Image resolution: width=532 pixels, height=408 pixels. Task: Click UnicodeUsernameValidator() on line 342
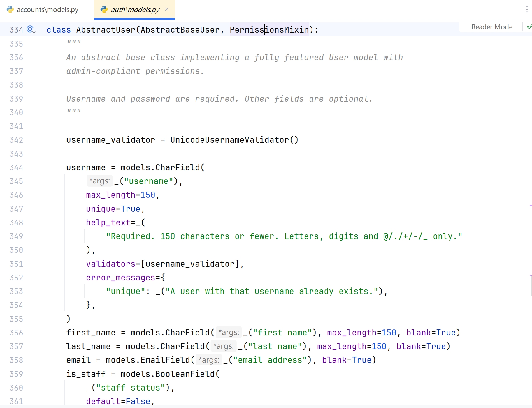pyautogui.click(x=234, y=140)
